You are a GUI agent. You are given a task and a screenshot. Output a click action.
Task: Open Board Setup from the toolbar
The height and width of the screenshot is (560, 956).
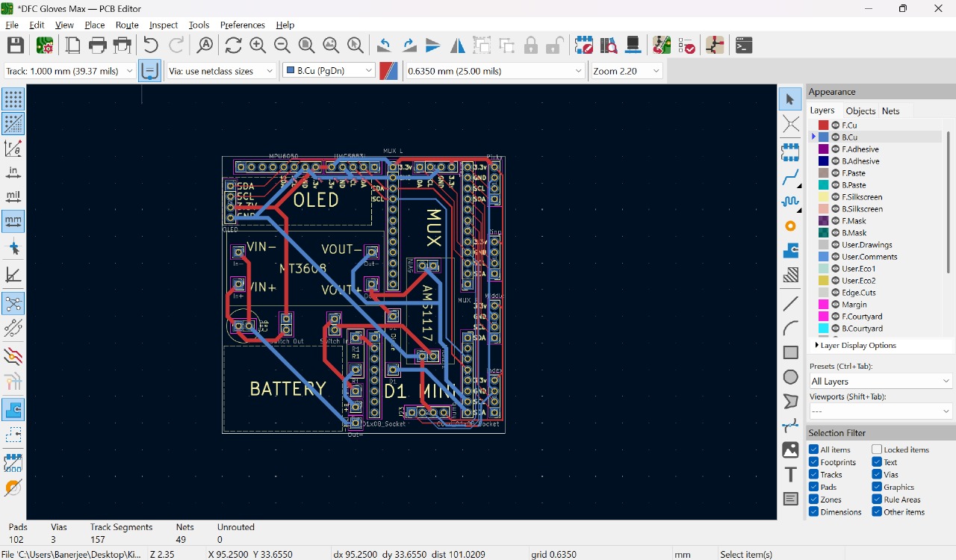pos(45,46)
